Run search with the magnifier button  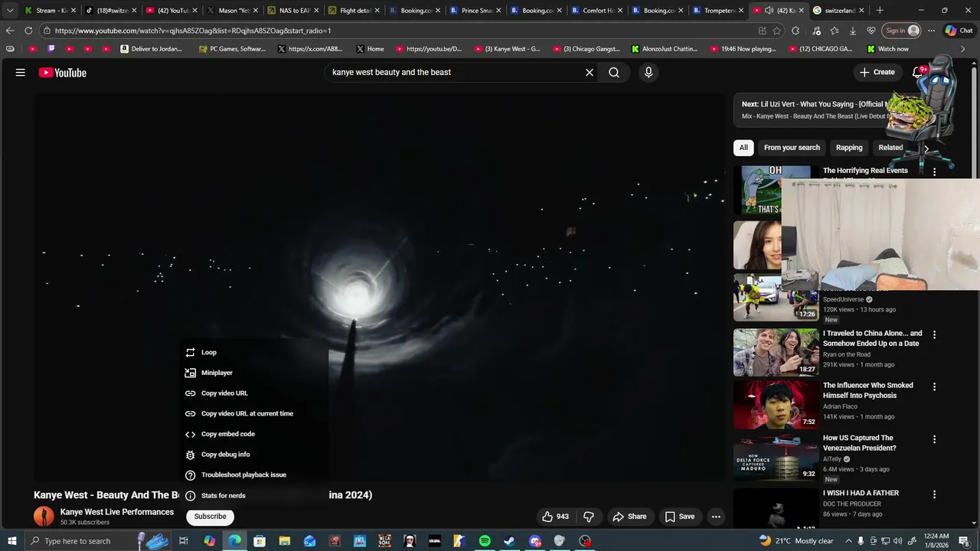(614, 73)
